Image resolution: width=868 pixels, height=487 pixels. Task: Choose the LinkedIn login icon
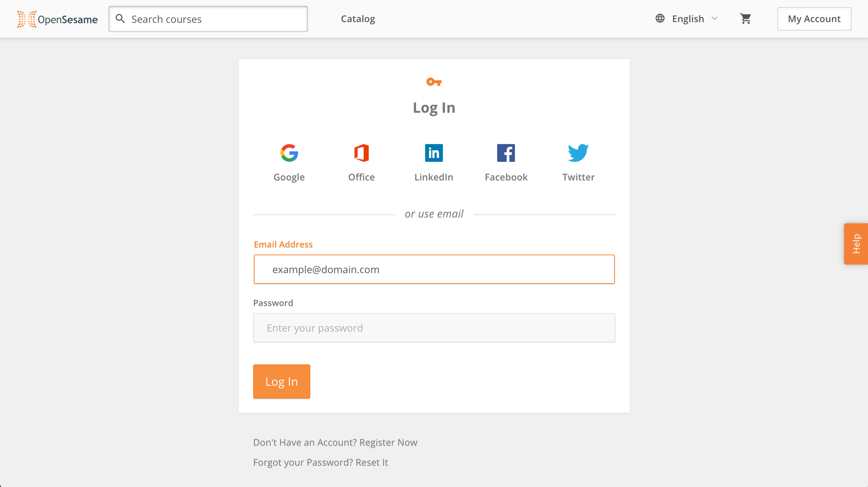tap(434, 153)
